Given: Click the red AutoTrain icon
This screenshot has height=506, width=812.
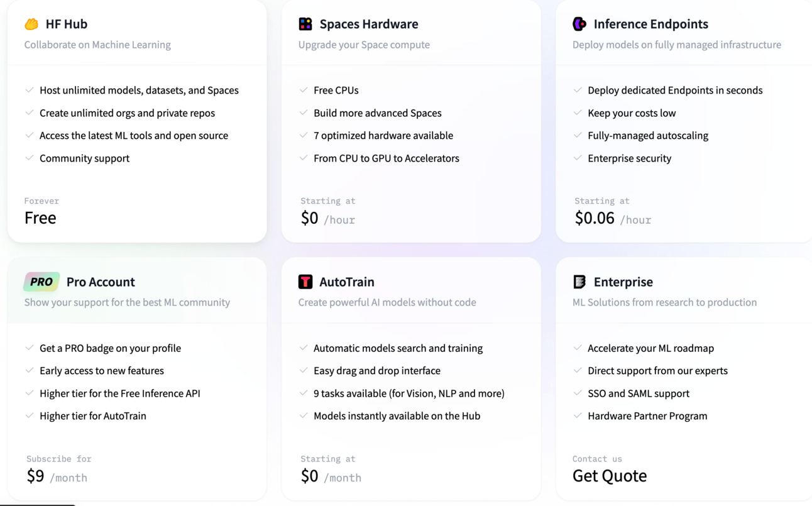Looking at the screenshot, I should [305, 282].
